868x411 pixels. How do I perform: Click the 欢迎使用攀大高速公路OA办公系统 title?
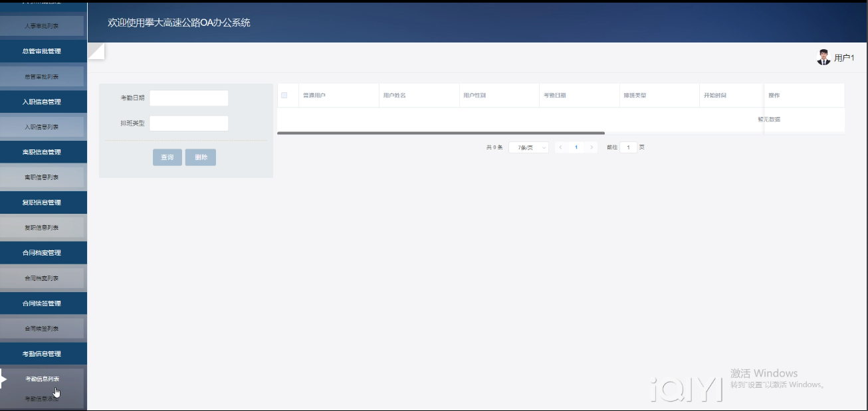(179, 23)
